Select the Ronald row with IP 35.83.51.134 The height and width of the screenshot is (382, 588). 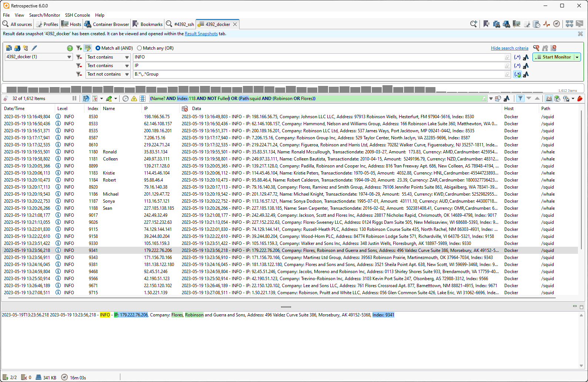point(290,152)
